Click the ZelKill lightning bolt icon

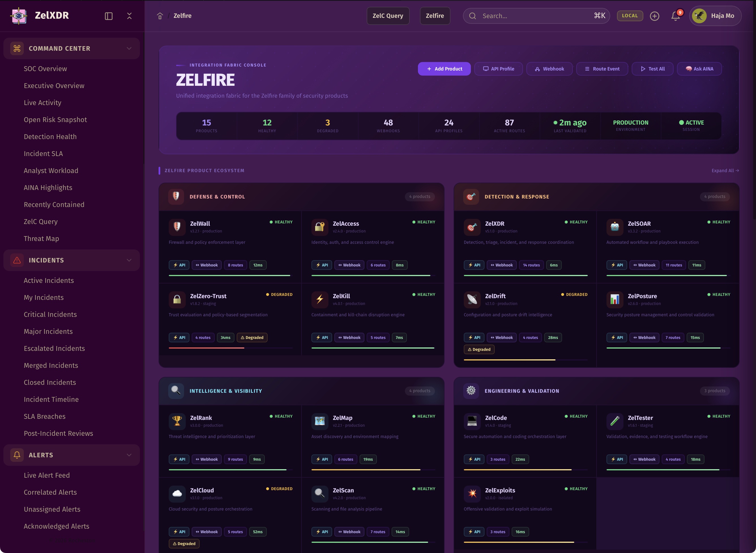320,299
